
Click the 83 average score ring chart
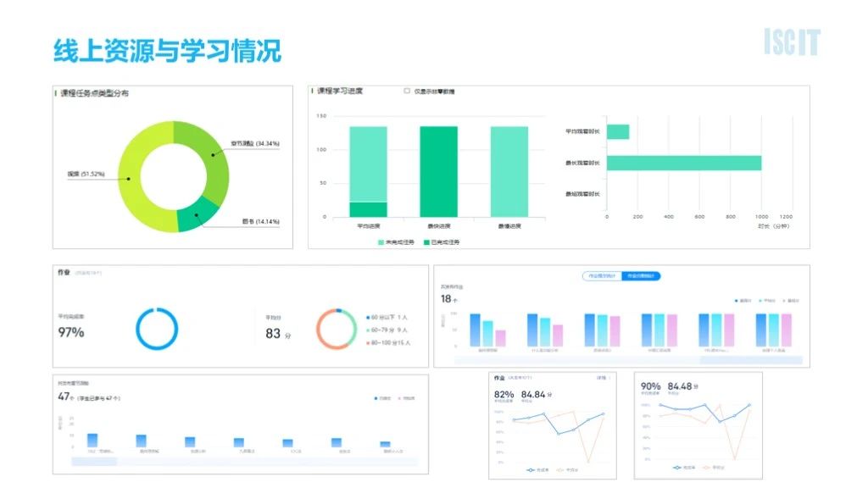pyautogui.click(x=337, y=329)
